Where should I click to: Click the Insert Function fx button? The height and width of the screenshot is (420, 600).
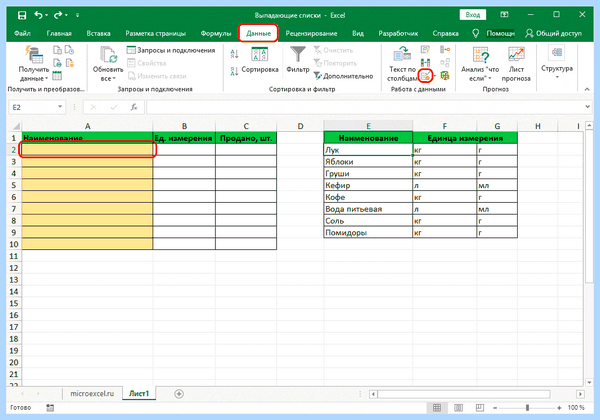[134, 107]
